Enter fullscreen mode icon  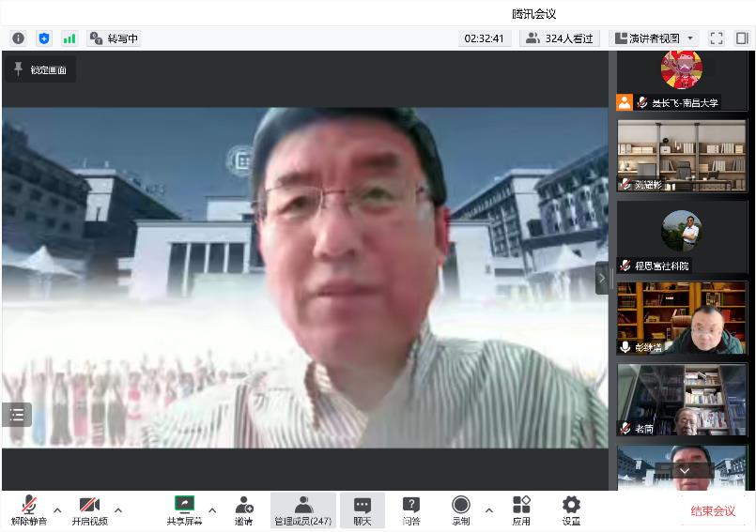point(717,38)
